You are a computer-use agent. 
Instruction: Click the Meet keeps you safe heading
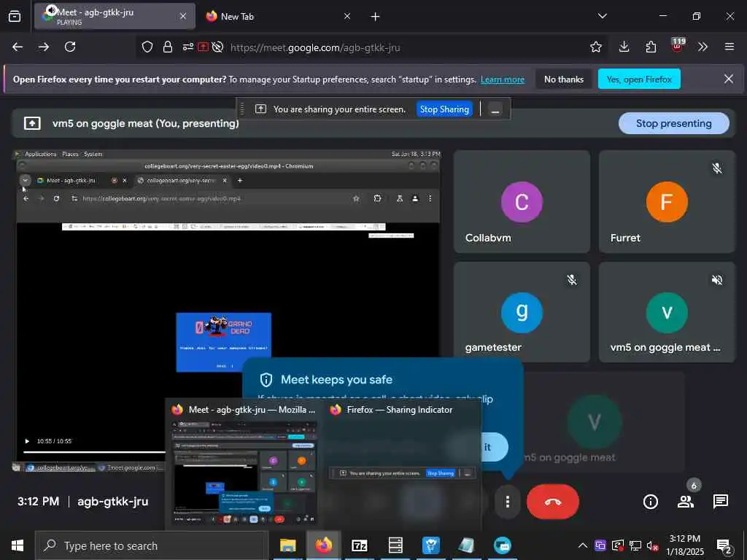336,379
